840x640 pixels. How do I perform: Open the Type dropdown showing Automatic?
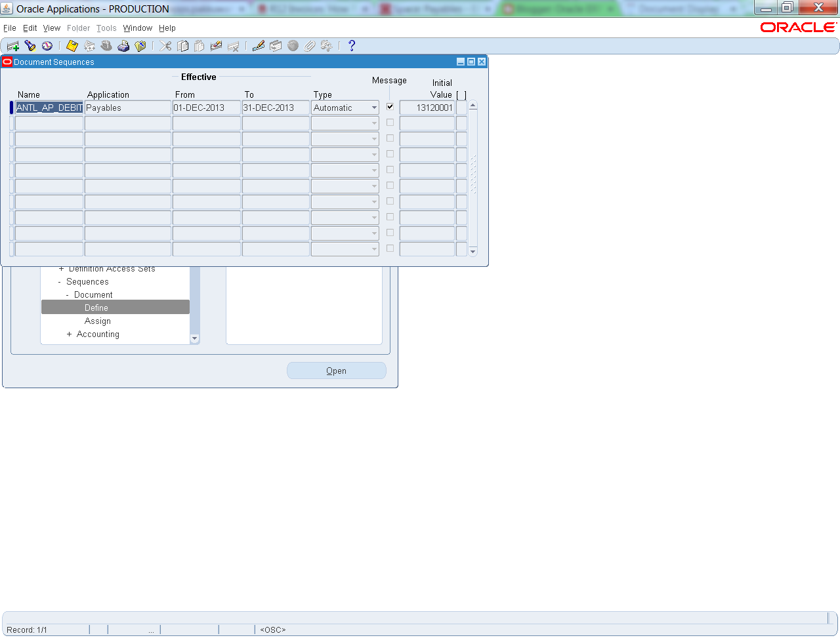[345, 108]
